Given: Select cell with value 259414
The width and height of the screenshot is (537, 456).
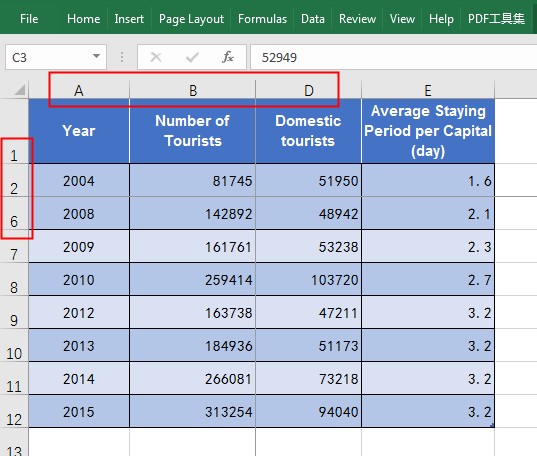Looking at the screenshot, I should pyautogui.click(x=192, y=280).
